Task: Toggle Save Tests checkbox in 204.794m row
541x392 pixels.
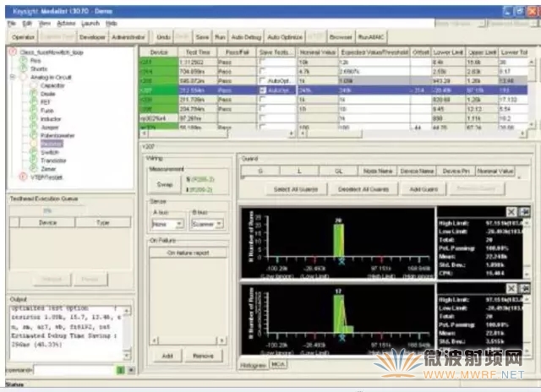Action: pos(263,109)
